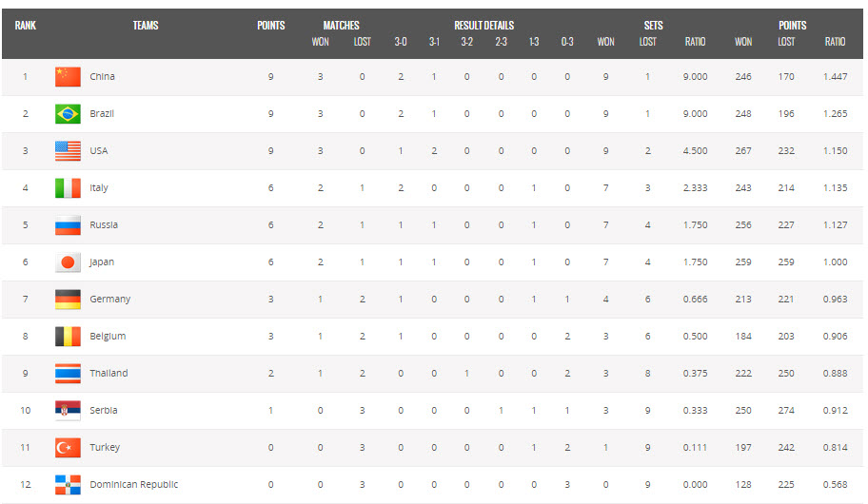868x504 pixels.
Task: Select the USA flag icon
Action: coord(68,151)
